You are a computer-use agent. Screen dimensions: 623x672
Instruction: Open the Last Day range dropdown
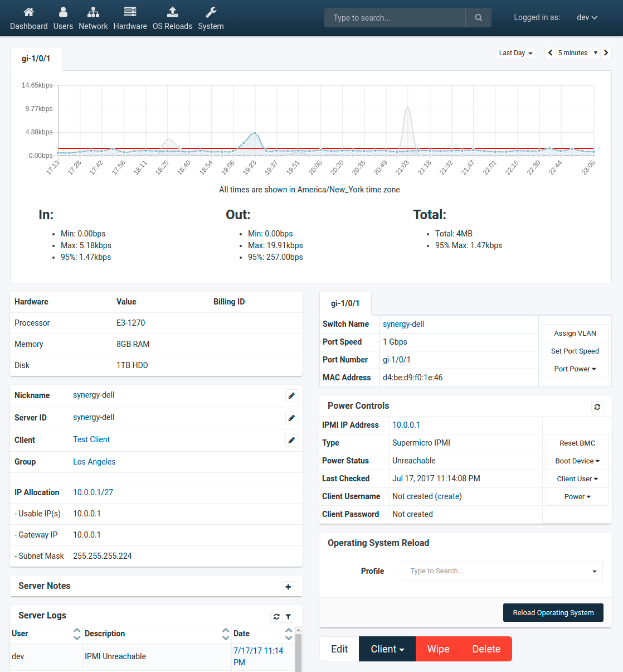[x=515, y=53]
